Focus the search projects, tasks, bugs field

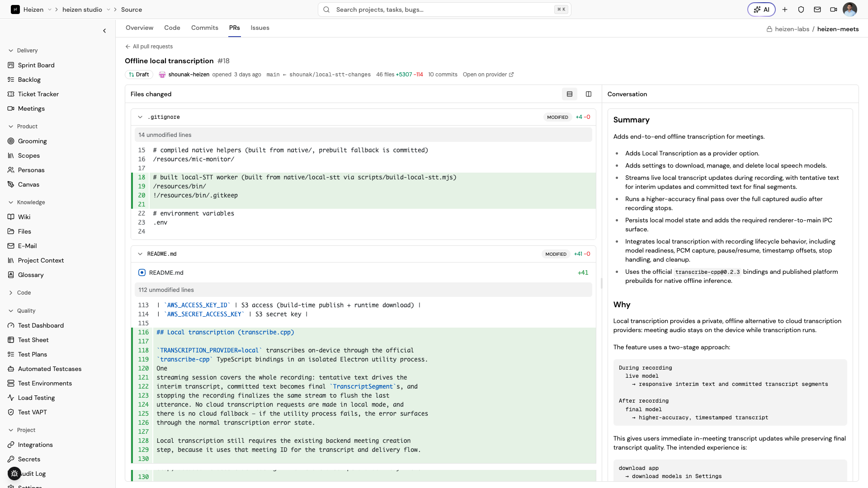444,9
